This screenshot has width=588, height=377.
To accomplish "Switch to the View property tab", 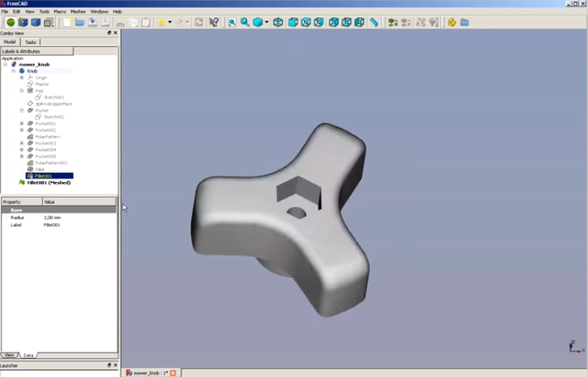I will pyautogui.click(x=9, y=355).
